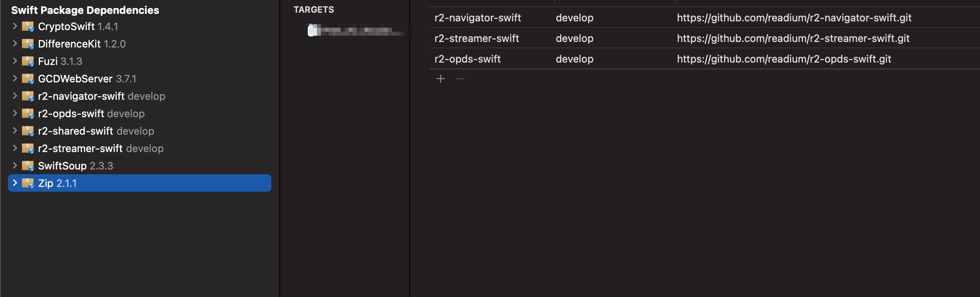The height and width of the screenshot is (297, 980).
Task: Select the r2-shared-swift package icon
Action: (28, 131)
